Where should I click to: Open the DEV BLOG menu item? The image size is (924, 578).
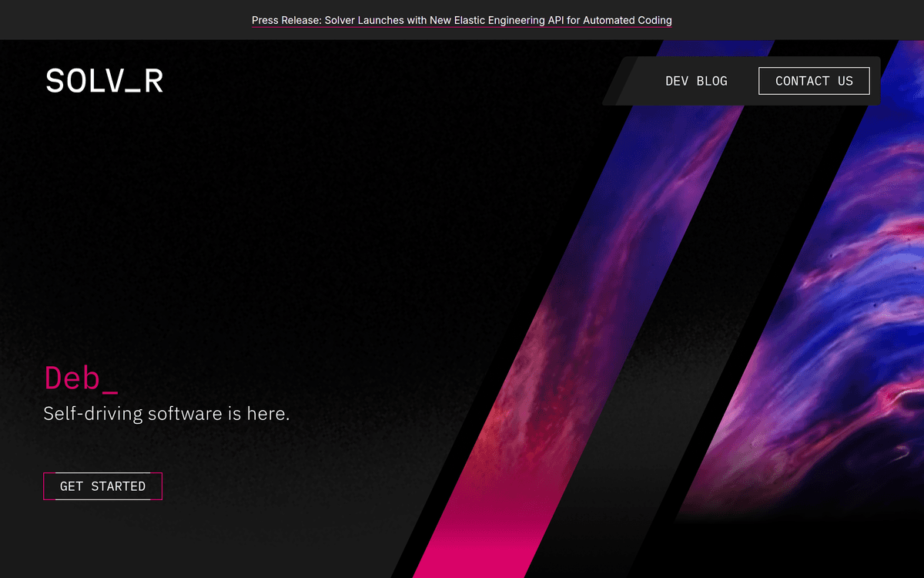tap(696, 81)
